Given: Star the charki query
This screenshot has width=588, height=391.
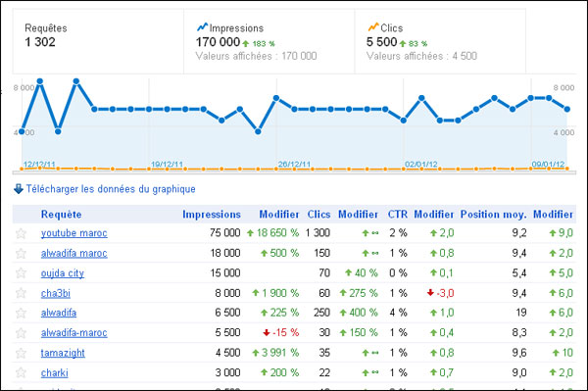Looking at the screenshot, I should pyautogui.click(x=21, y=372).
